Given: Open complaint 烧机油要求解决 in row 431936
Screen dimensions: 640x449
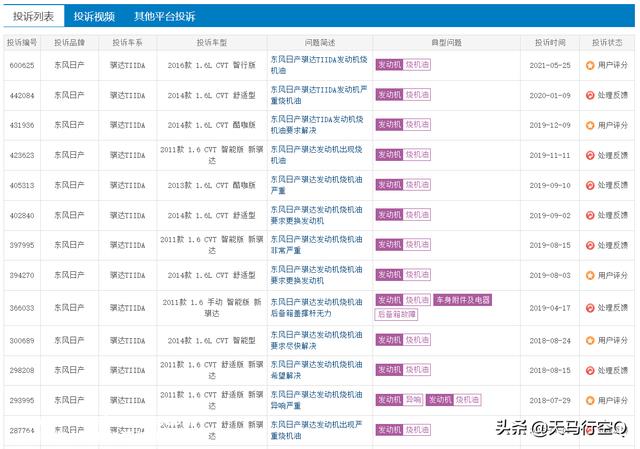Looking at the screenshot, I should pyautogui.click(x=317, y=125).
